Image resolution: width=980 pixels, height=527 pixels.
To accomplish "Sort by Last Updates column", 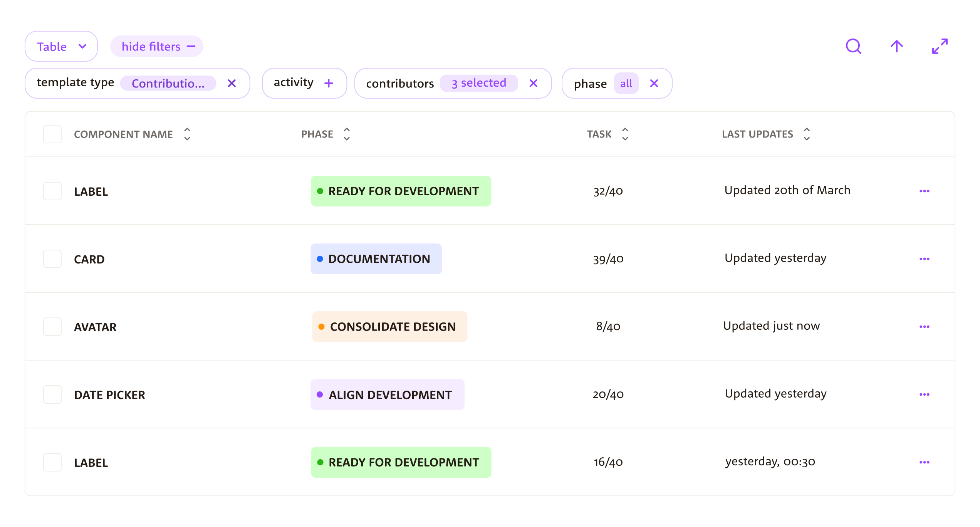I will coord(806,134).
